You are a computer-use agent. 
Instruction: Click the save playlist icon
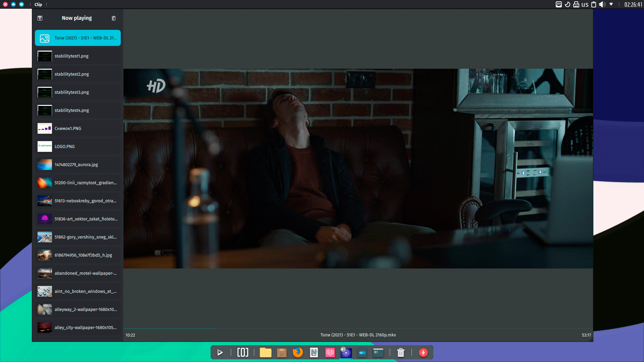[x=40, y=18]
